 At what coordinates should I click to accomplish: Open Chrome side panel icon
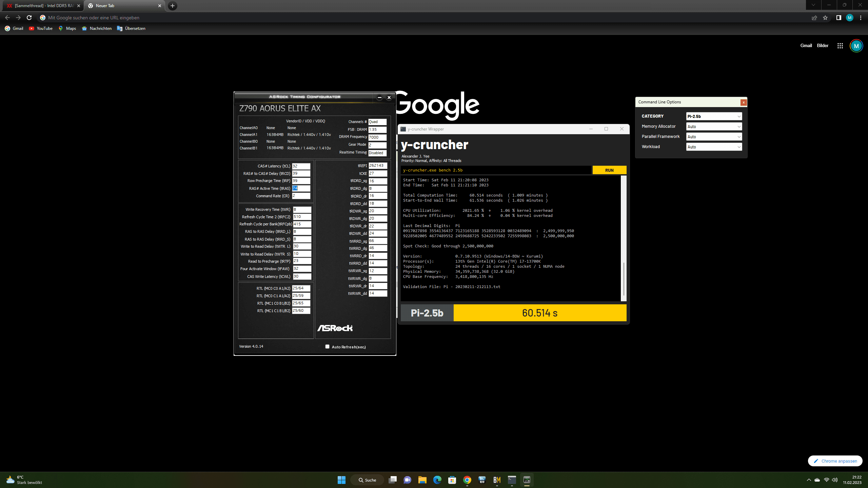[839, 18]
